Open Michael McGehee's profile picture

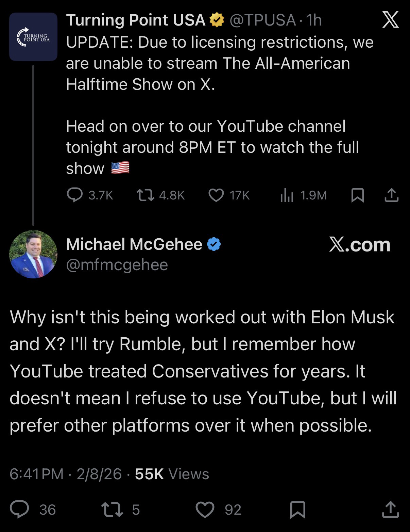point(33,254)
